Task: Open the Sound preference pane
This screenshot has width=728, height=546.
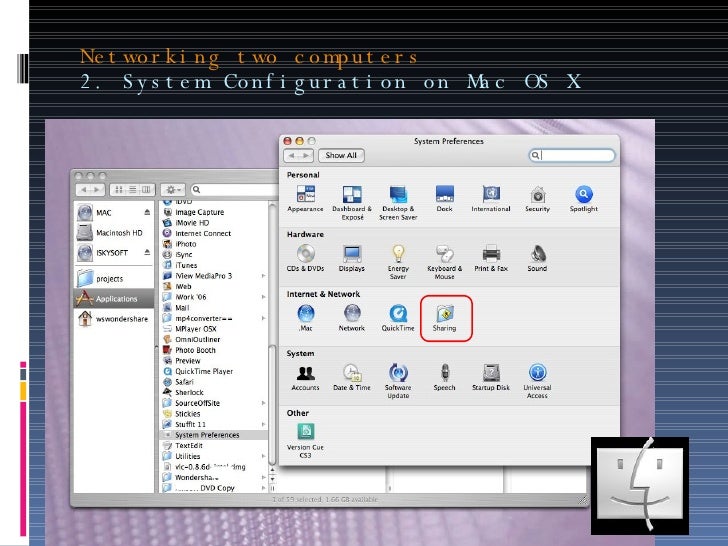Action: (537, 258)
